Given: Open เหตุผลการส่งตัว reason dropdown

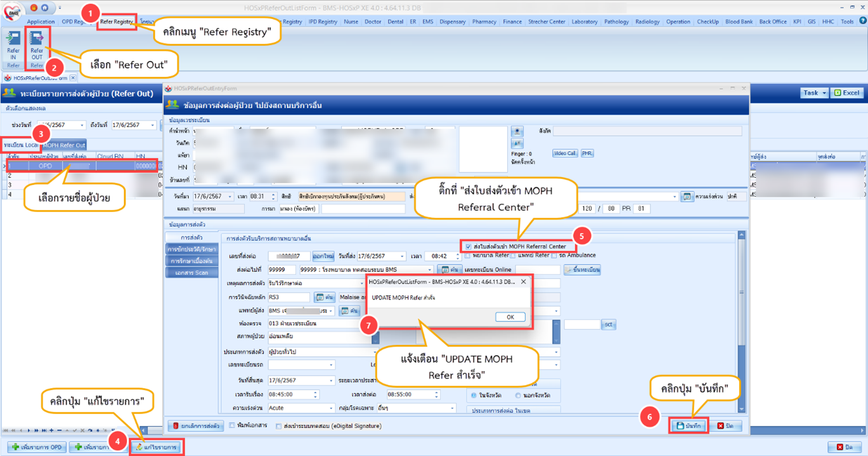Looking at the screenshot, I should click(361, 283).
